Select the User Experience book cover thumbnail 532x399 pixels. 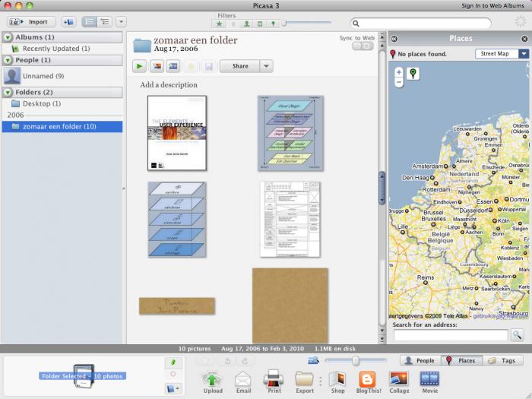click(177, 133)
